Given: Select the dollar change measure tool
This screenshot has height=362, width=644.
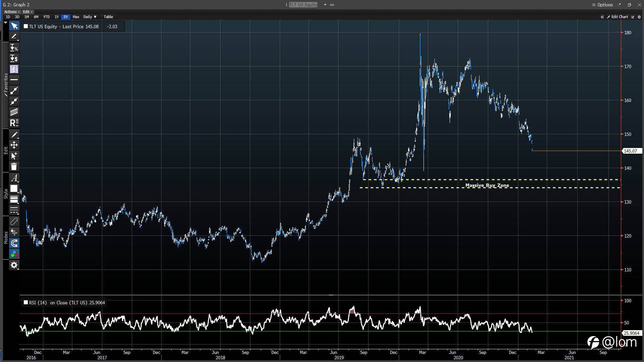Looking at the screenshot, I should click(14, 58).
